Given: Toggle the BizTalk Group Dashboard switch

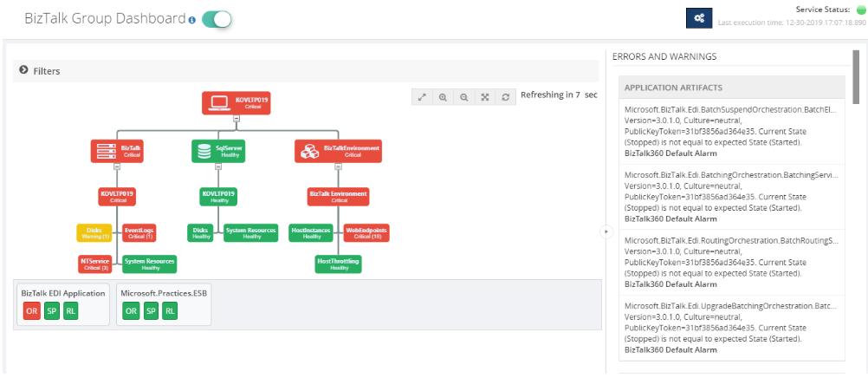Looking at the screenshot, I should click(217, 19).
